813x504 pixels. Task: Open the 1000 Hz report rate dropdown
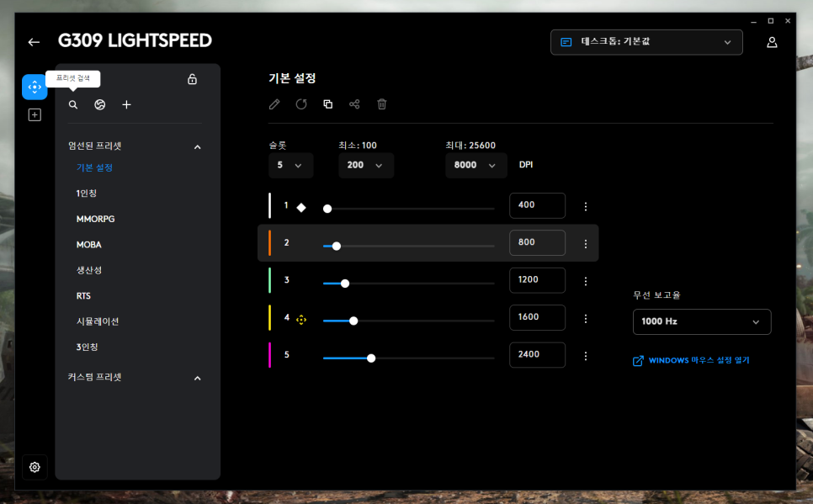point(702,322)
